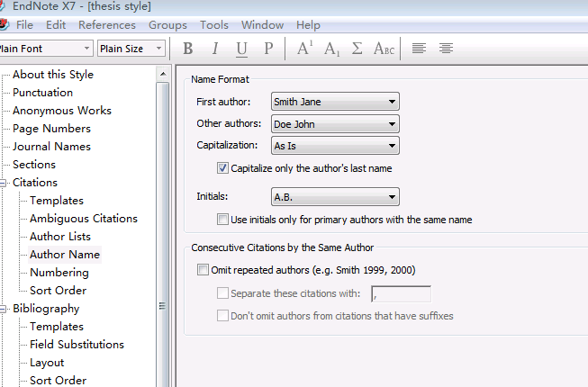The width and height of the screenshot is (588, 387).
Task: Select the Citations node
Action: [35, 183]
